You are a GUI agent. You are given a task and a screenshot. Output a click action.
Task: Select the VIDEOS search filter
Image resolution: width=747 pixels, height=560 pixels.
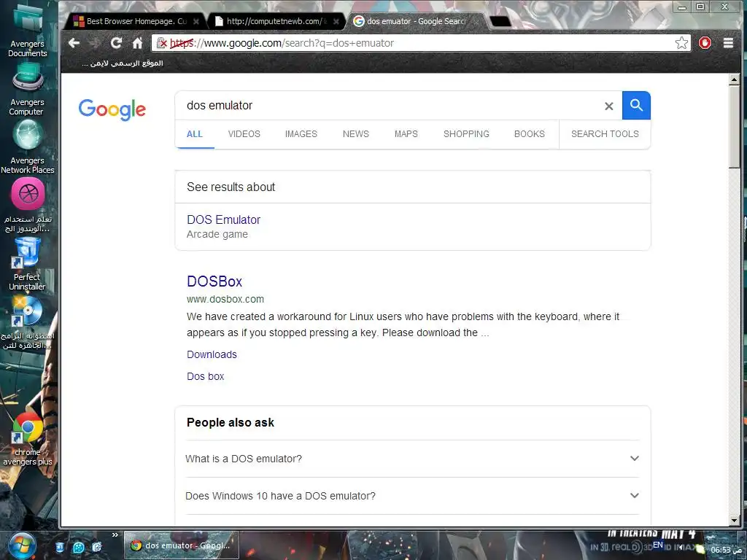[x=244, y=134]
